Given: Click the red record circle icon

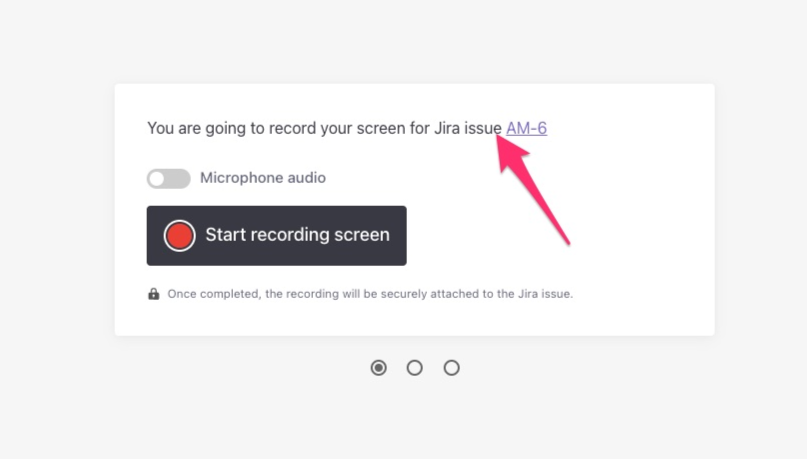Looking at the screenshot, I should (179, 236).
